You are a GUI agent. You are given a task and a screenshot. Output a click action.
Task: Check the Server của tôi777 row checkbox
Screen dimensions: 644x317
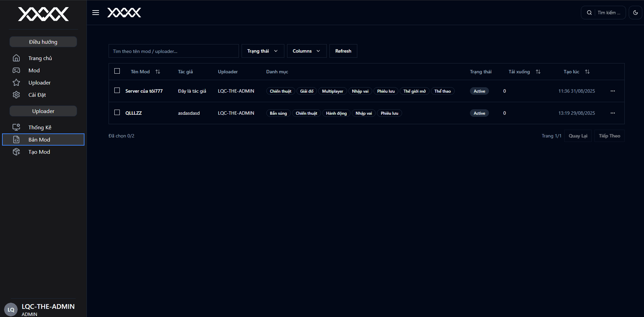[x=117, y=91]
